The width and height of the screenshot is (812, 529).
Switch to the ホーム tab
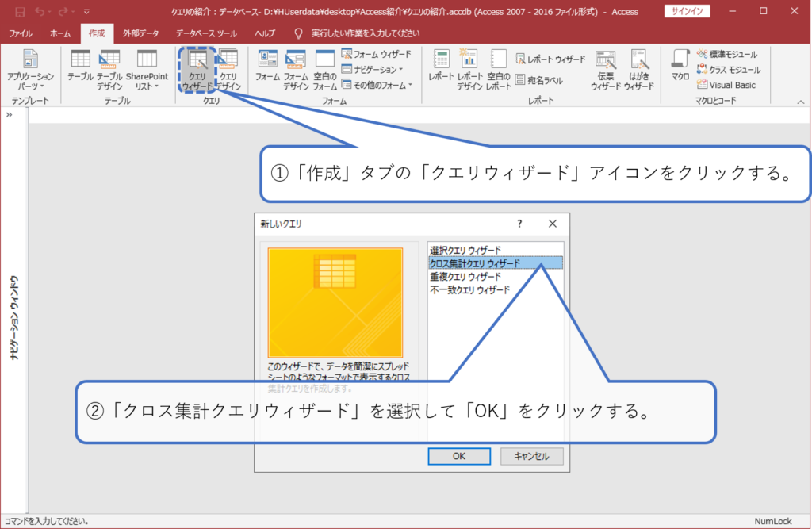pyautogui.click(x=60, y=33)
